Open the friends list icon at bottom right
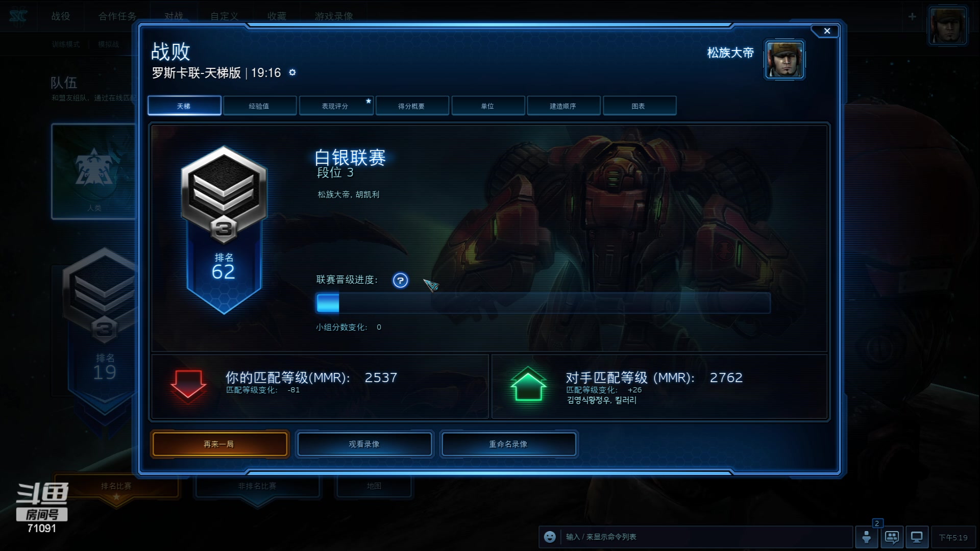 point(867,537)
